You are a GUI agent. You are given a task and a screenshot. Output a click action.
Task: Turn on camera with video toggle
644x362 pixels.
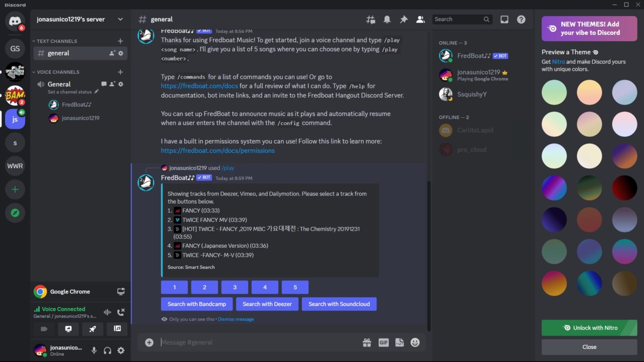(44, 329)
